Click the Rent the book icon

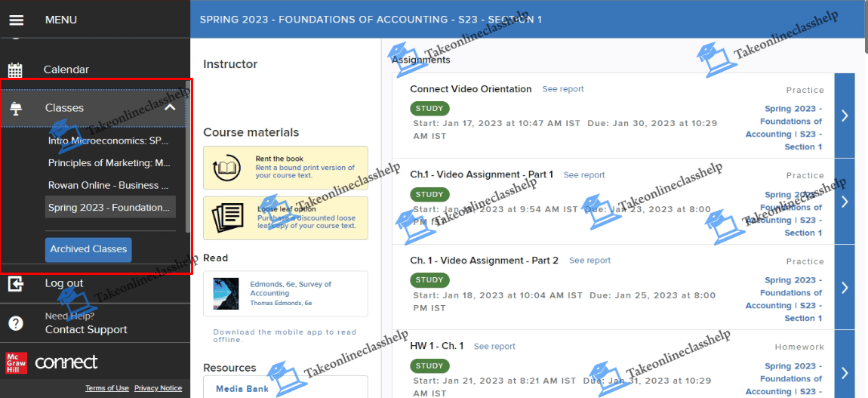coord(226,167)
